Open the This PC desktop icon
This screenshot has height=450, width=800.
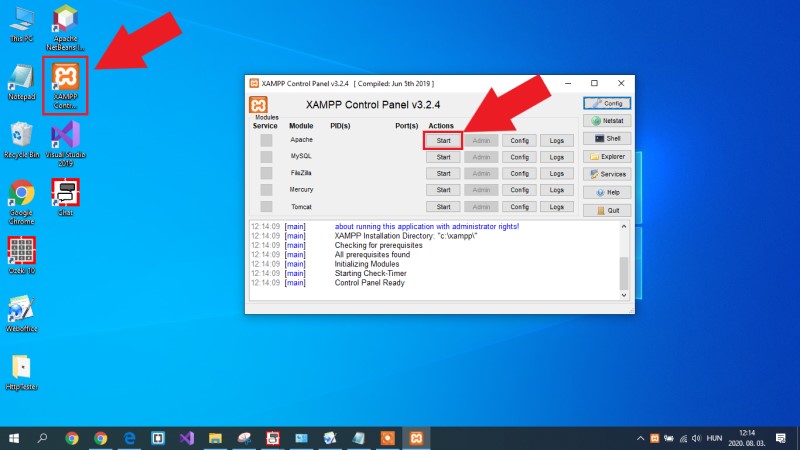pos(21,24)
